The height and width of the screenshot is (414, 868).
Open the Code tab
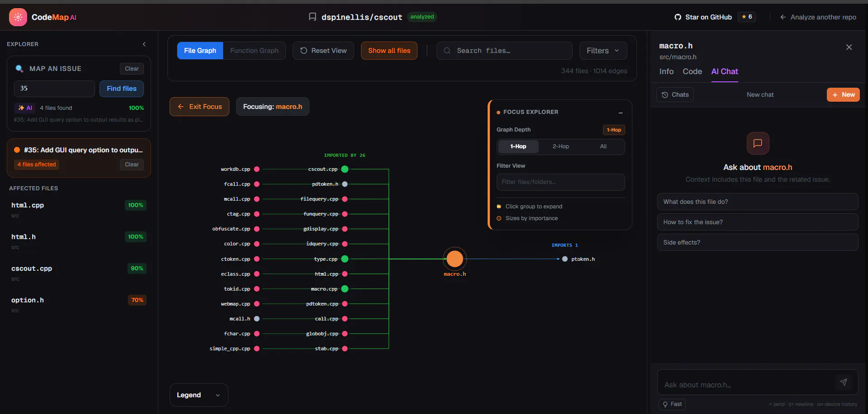click(692, 71)
